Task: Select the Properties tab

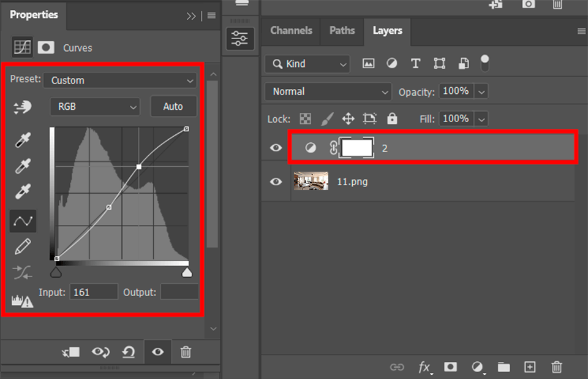Action: 34,15
